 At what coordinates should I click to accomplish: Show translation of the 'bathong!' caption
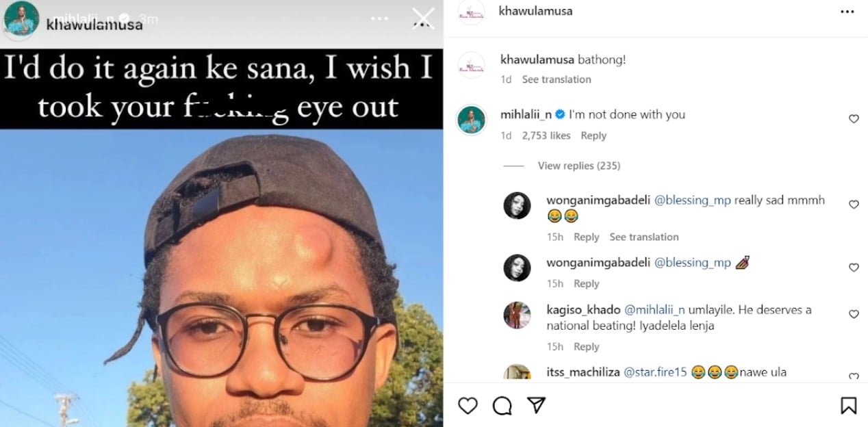(556, 79)
